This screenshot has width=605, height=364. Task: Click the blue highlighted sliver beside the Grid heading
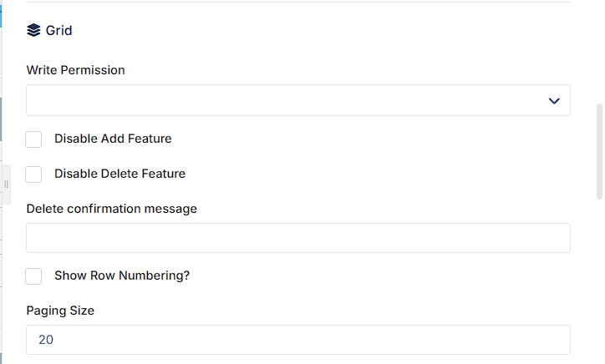(1, 16)
